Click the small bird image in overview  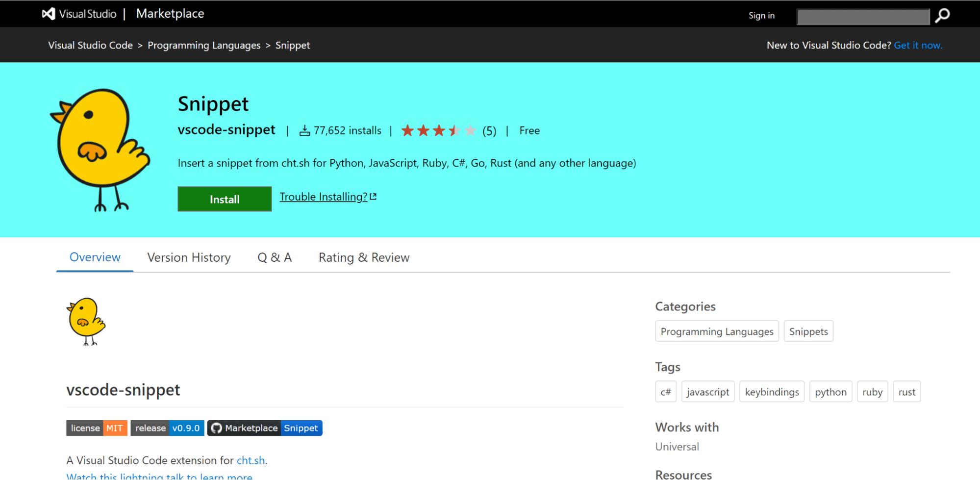(86, 321)
